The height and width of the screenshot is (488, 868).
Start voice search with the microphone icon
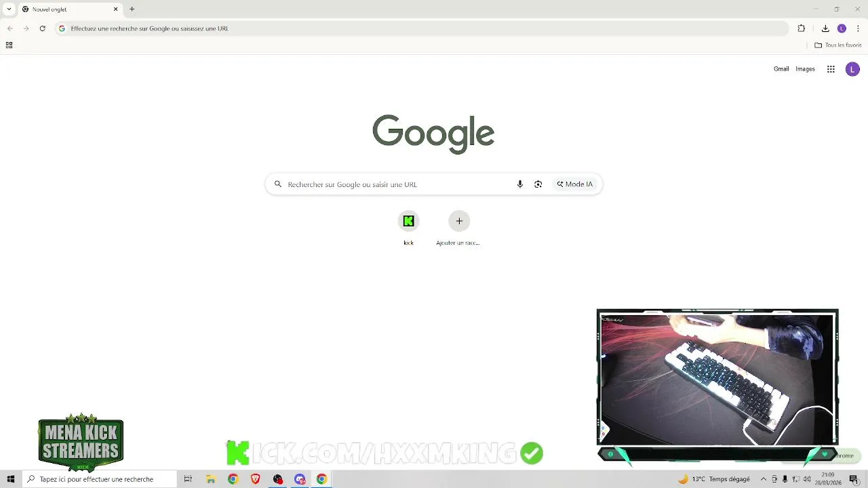point(520,184)
